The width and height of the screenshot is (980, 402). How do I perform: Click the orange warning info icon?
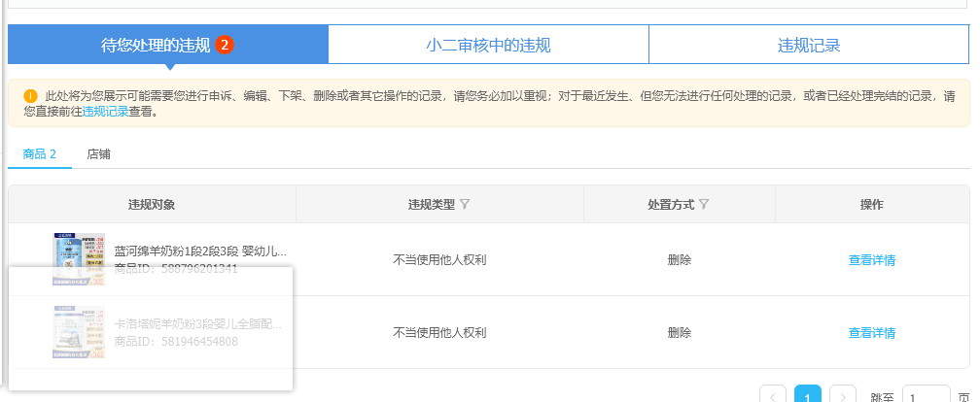tap(31, 97)
